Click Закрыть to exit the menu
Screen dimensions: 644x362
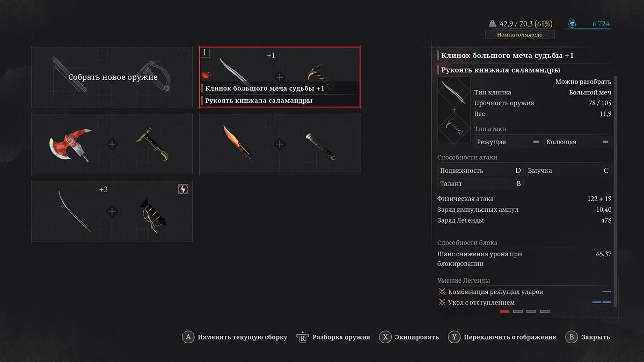(x=588, y=337)
